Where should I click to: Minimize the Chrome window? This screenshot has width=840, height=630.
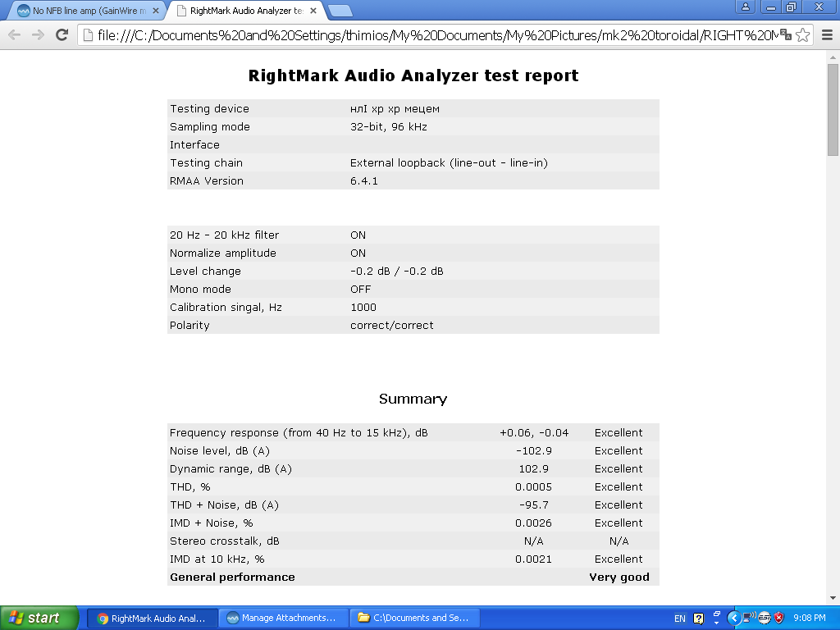(771, 7)
